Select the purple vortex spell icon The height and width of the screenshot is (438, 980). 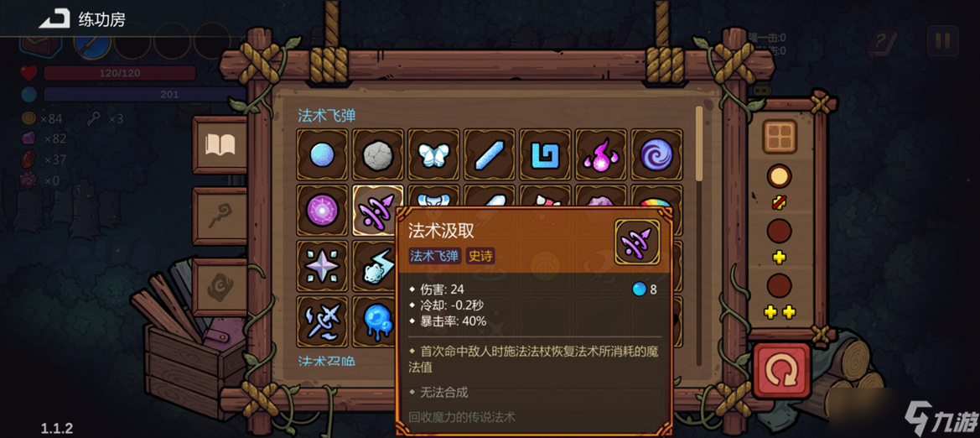click(x=656, y=154)
